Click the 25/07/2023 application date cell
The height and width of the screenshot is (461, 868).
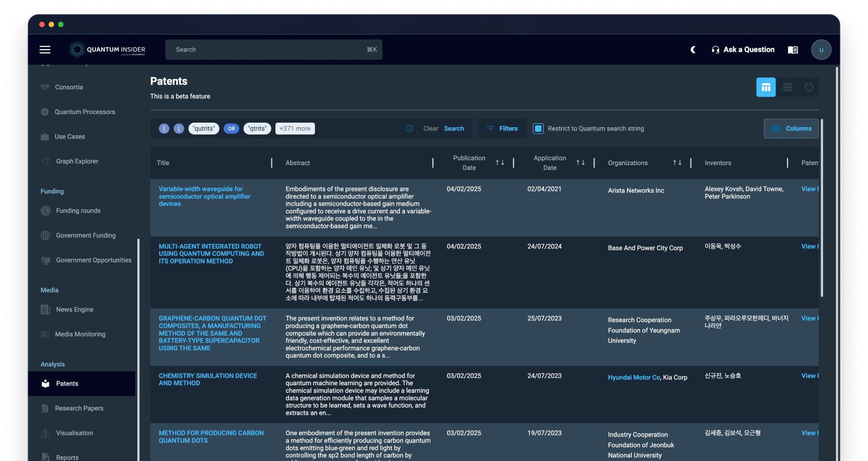pyautogui.click(x=544, y=318)
